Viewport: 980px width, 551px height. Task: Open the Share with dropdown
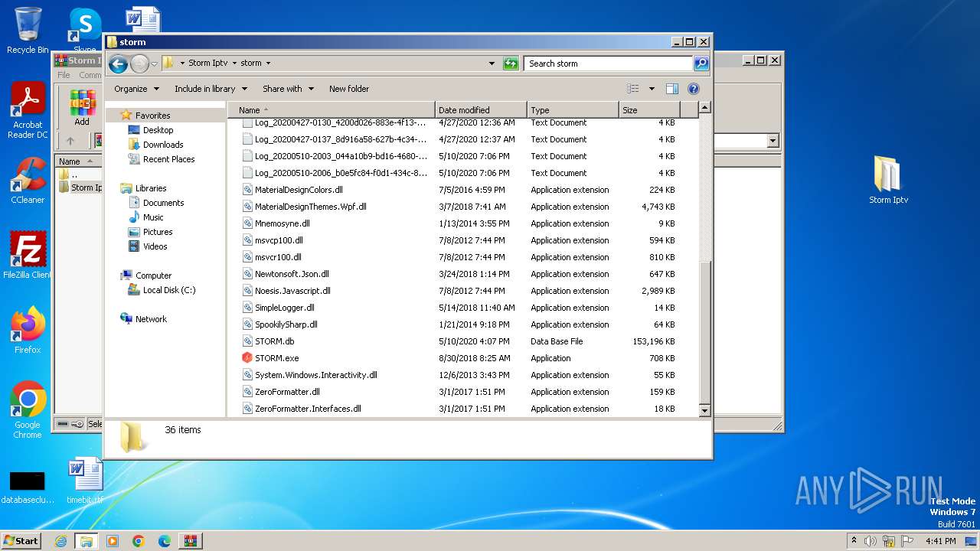pos(288,89)
